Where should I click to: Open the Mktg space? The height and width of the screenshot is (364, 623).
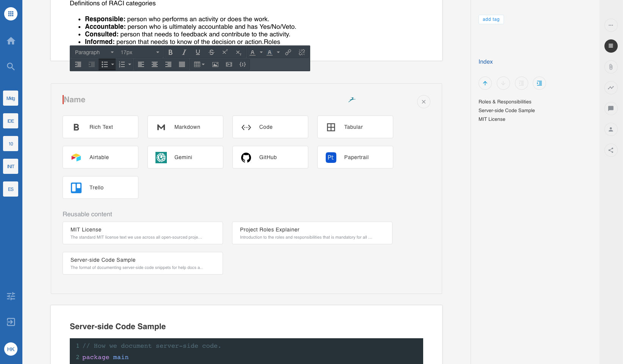11,98
